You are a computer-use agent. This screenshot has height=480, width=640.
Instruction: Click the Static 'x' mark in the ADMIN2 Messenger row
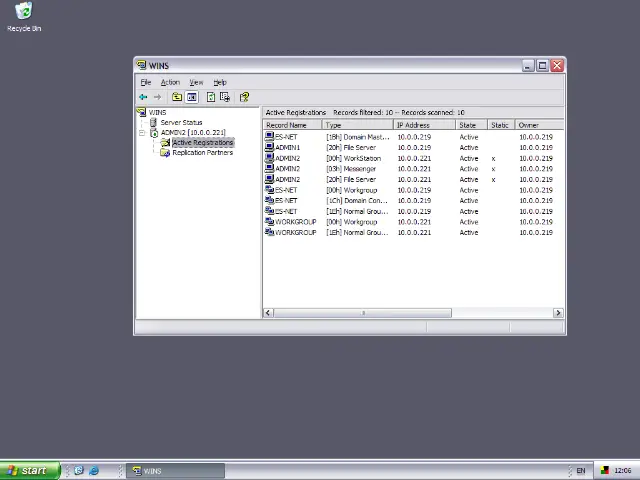[493, 169]
